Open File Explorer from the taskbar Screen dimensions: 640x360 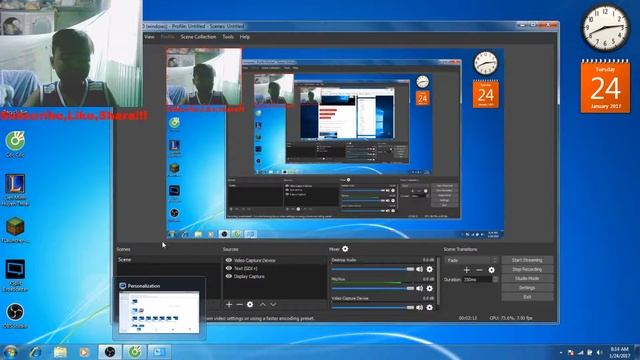pos(60,352)
